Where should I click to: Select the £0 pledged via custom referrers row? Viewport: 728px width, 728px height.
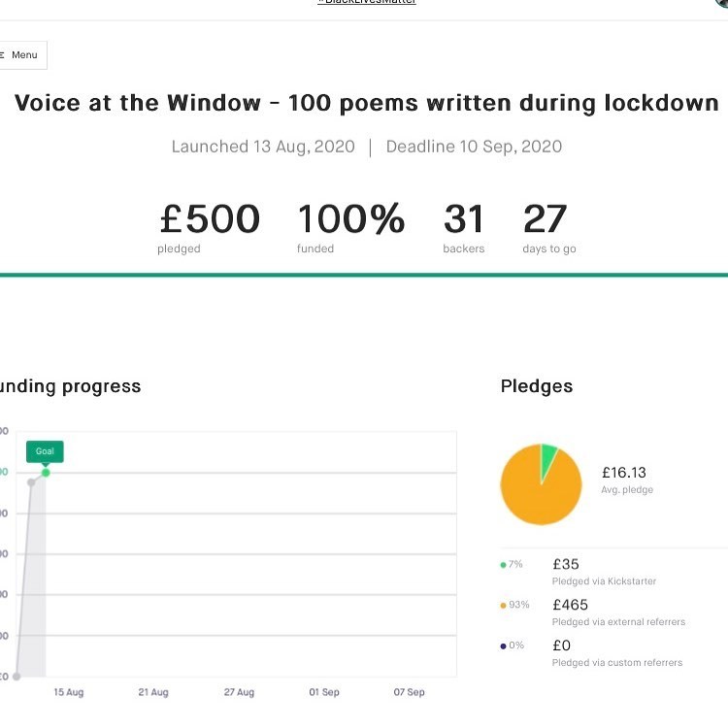(x=616, y=653)
